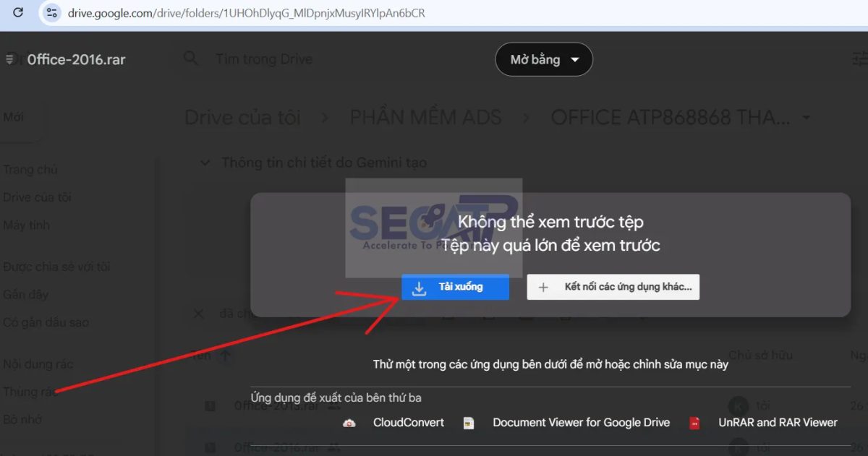Open Được chia sẻ với tôi section
The height and width of the screenshot is (456, 868).
coord(56,267)
